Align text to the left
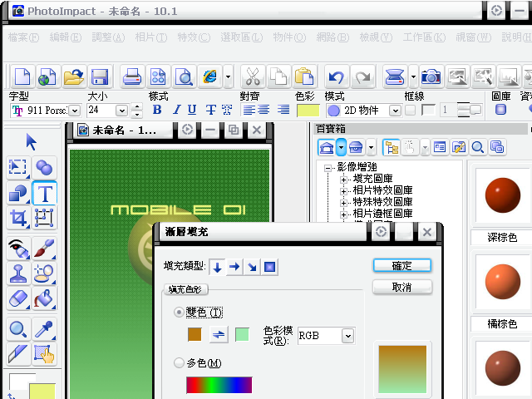The width and height of the screenshot is (532, 399). tap(249, 110)
